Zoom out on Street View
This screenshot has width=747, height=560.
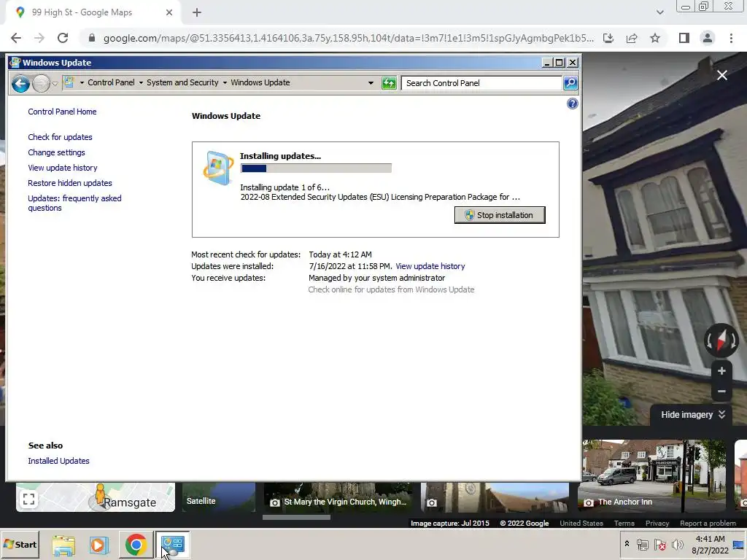721,392
